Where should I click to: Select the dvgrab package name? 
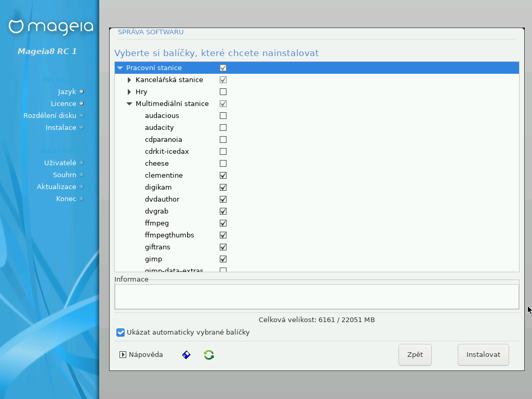click(156, 211)
